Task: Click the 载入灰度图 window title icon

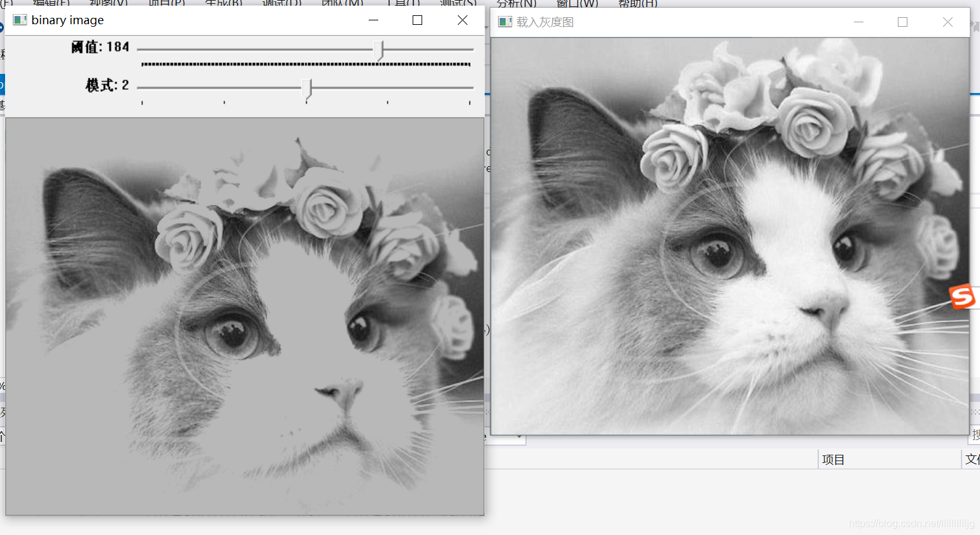Action: [505, 22]
